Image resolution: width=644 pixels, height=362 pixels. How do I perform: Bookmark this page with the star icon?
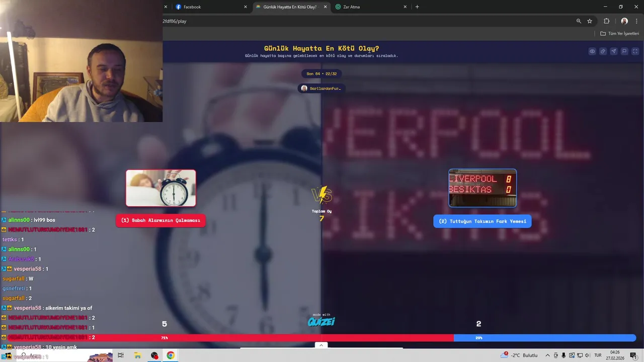(590, 21)
